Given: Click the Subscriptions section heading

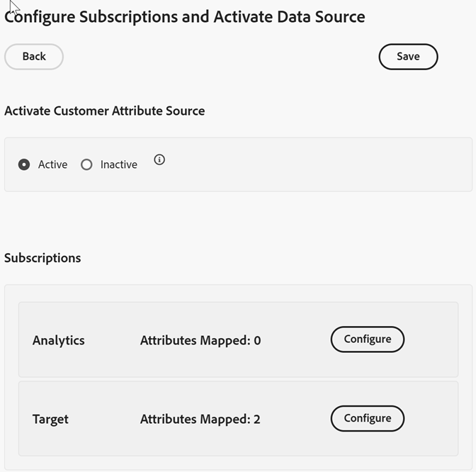Looking at the screenshot, I should [42, 258].
